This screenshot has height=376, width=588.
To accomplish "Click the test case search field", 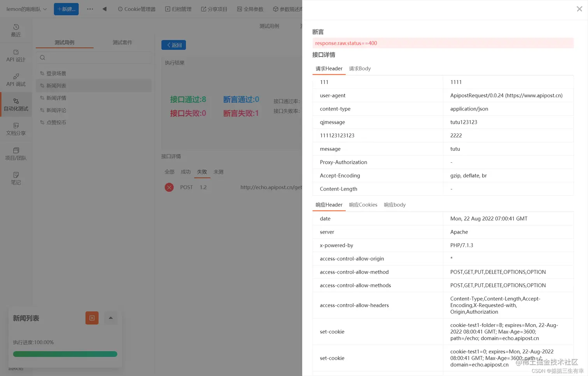I will [x=94, y=58].
